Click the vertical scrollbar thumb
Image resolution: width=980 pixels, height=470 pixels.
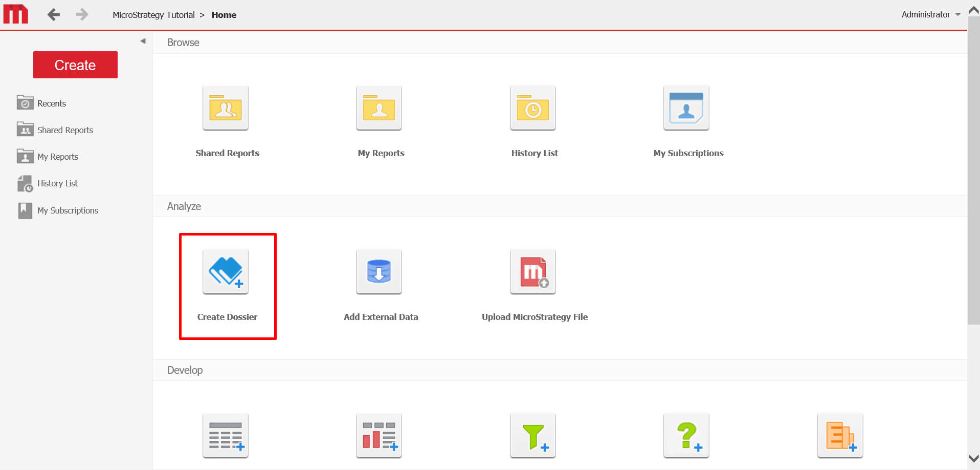[x=974, y=172]
